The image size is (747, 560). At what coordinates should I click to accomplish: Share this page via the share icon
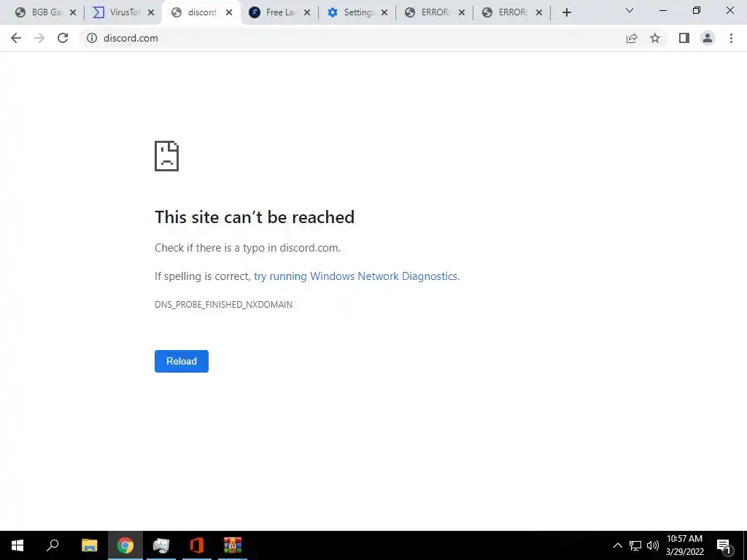pos(632,38)
